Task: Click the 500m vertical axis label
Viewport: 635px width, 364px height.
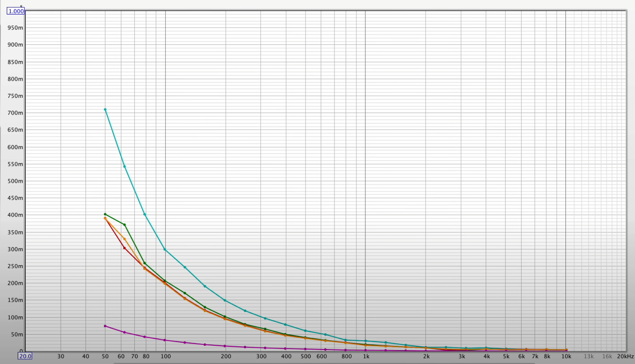Action: (x=15, y=181)
